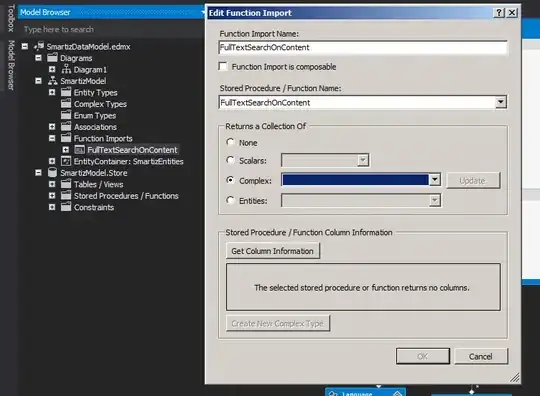Collapse the Function Imports tree node

tap(52, 138)
